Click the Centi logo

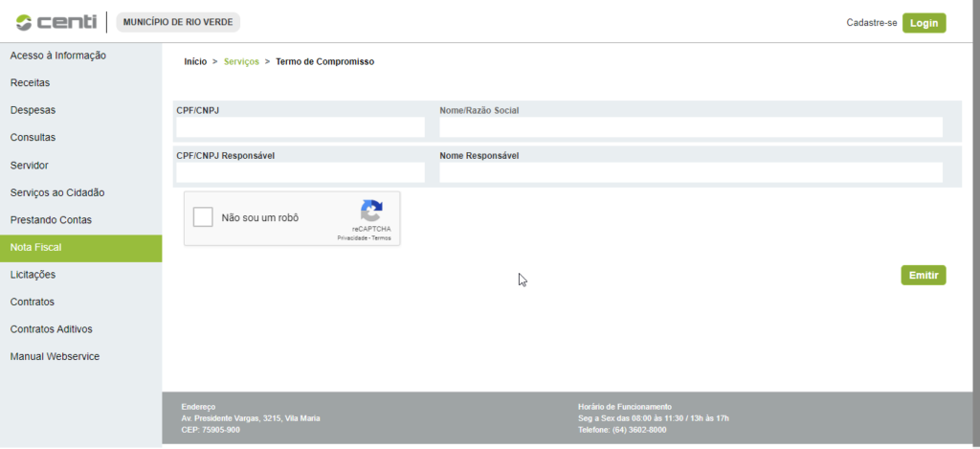click(56, 23)
